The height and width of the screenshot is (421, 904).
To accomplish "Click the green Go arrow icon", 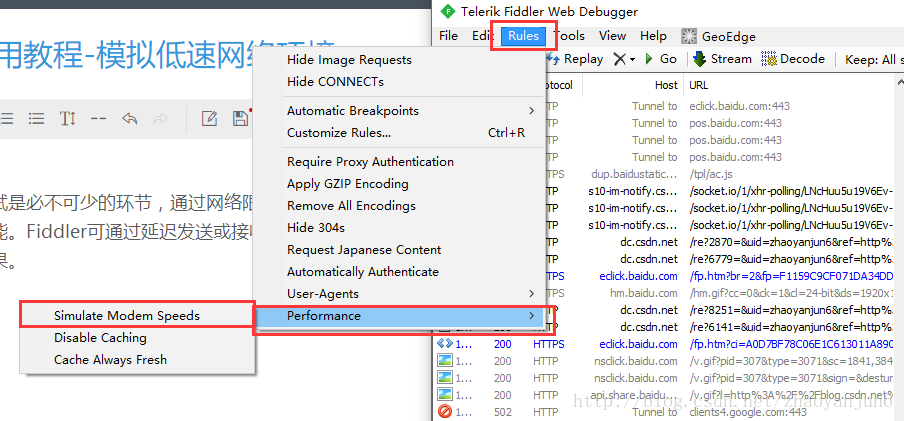I will [649, 59].
